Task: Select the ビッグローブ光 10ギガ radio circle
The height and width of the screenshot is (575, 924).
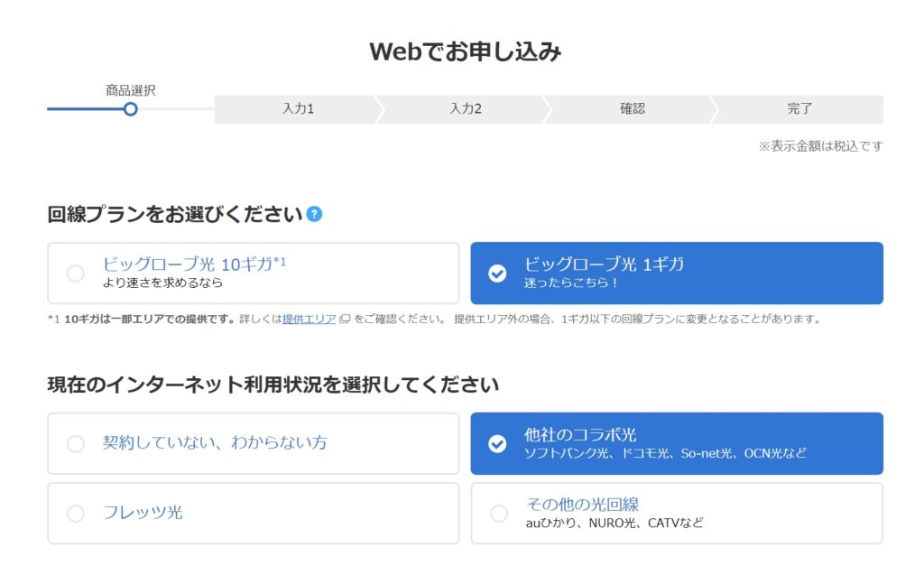Action: (76, 274)
